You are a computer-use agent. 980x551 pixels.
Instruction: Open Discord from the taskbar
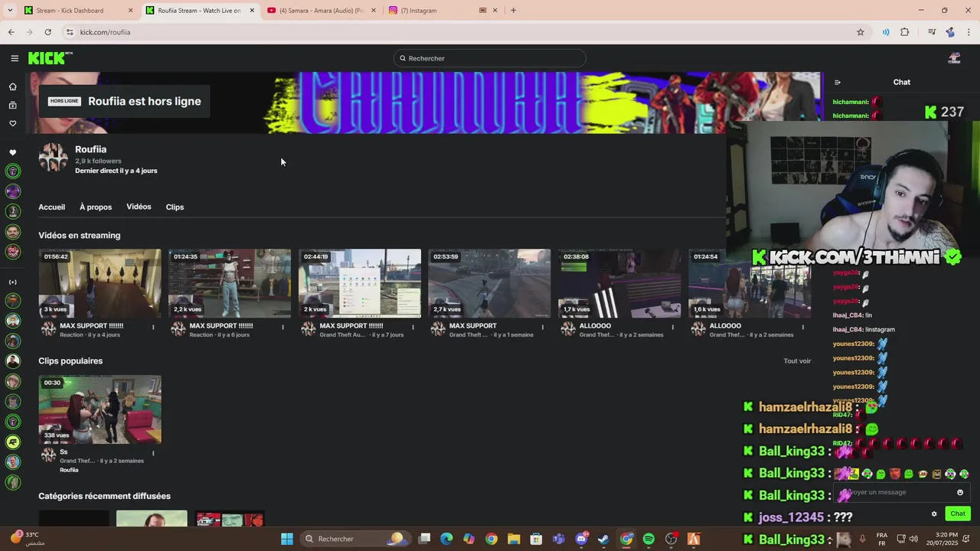581,539
